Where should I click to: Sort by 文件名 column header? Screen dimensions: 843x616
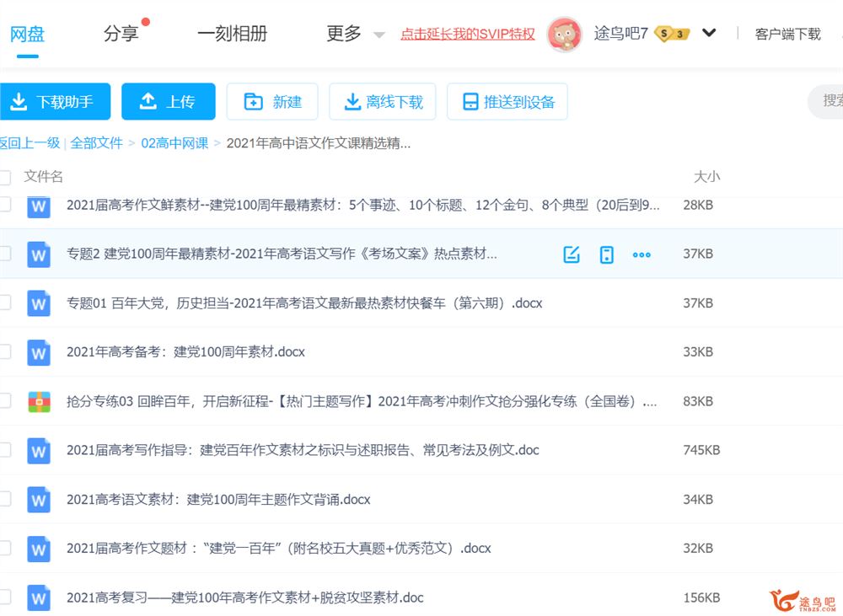pos(43,176)
